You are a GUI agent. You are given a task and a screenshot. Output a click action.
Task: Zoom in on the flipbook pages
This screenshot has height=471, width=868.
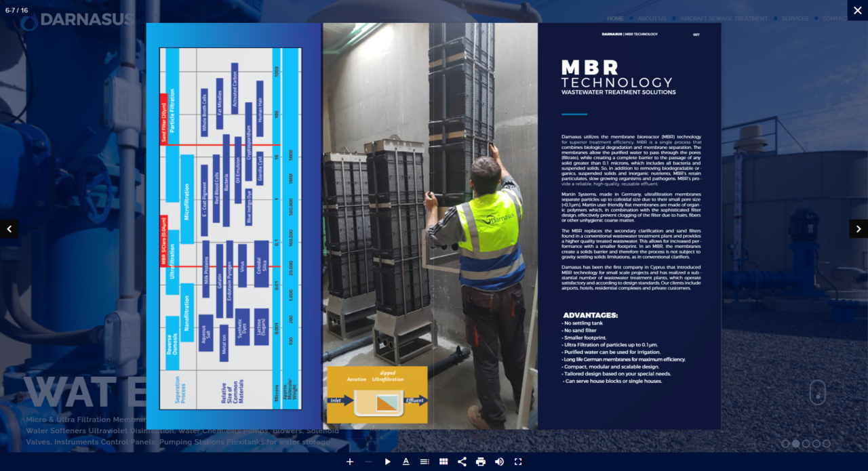(x=350, y=462)
